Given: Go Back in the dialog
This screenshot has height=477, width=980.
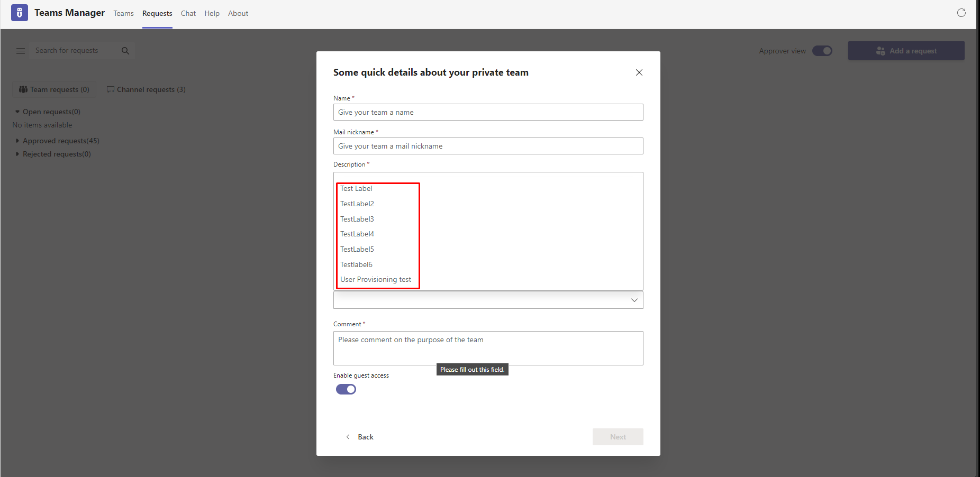Looking at the screenshot, I should [360, 437].
